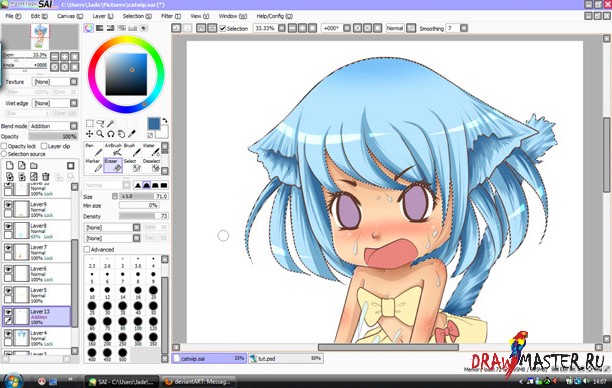
Task: Choose the 500 brush size preset
Action: (123, 355)
